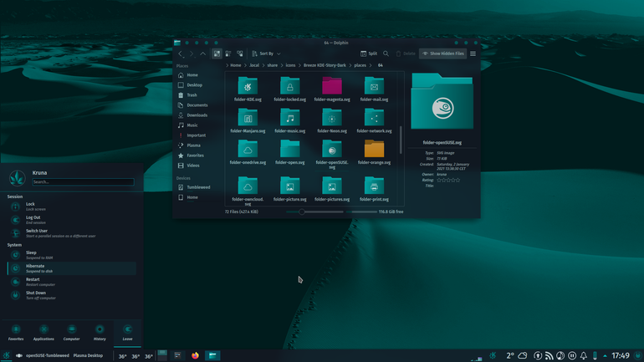Switch to compact view mode
This screenshot has width=644, height=362.
pos(228,54)
